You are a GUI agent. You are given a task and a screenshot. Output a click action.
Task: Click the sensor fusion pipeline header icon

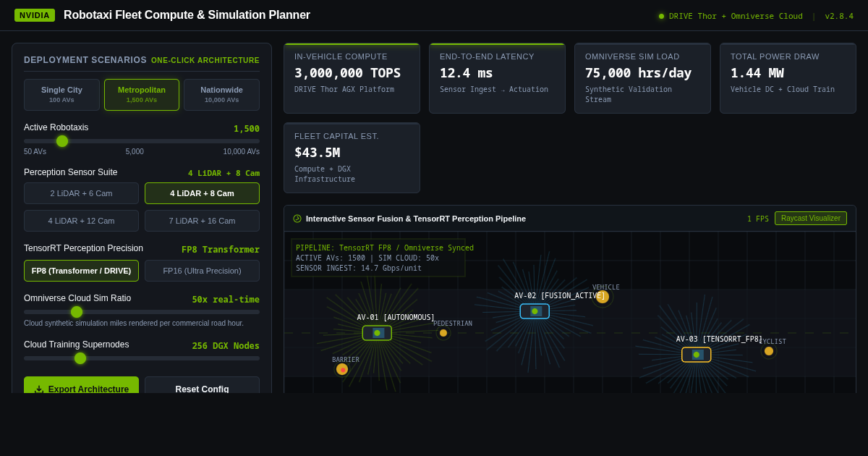click(297, 219)
